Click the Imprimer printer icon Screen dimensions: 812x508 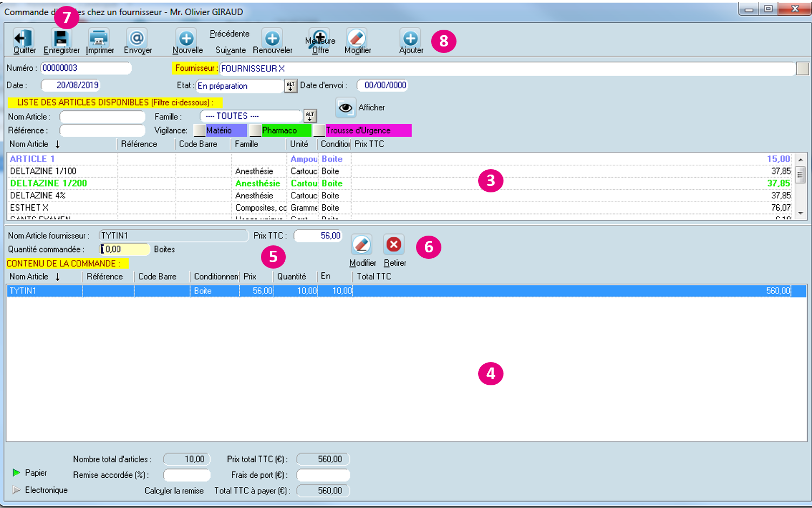click(x=99, y=38)
